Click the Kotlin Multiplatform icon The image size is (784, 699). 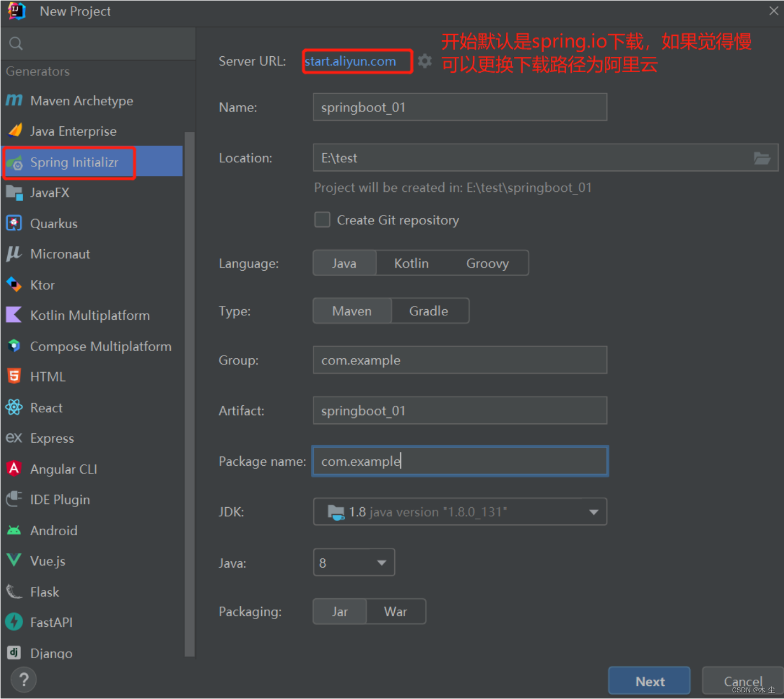click(14, 315)
